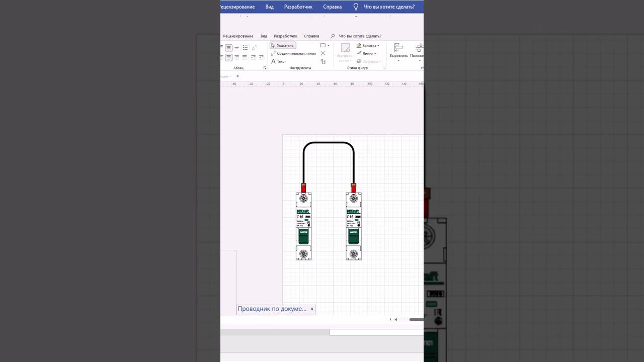Screen dimensions: 644x362
Task: Choose the Текст text tool
Action: click(x=279, y=61)
